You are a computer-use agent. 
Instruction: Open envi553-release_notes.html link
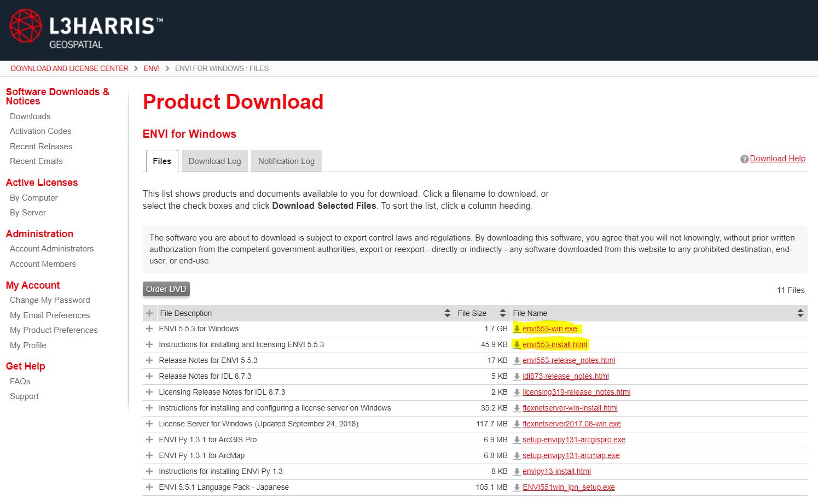568,361
